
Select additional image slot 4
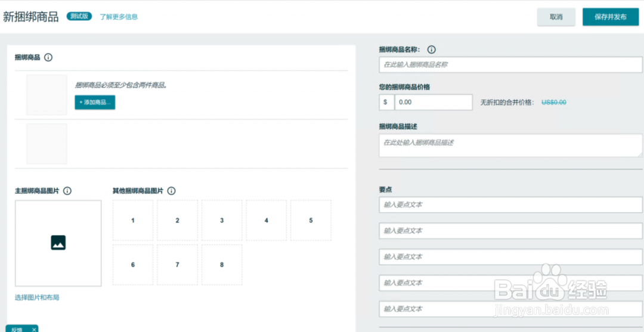[266, 221]
